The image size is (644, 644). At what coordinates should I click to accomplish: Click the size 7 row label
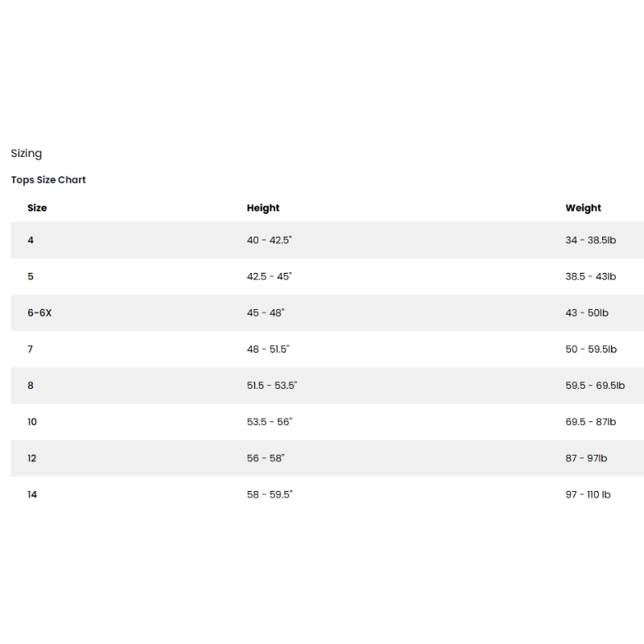pyautogui.click(x=31, y=349)
